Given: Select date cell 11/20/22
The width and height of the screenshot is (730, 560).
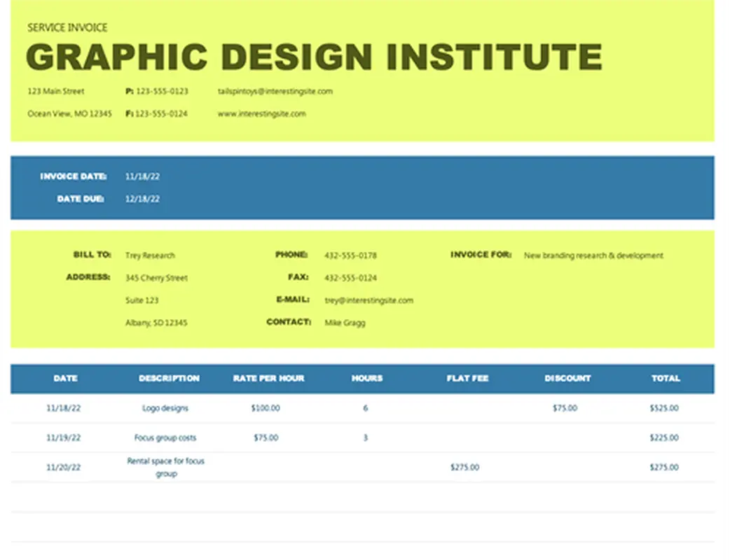Looking at the screenshot, I should click(63, 467).
